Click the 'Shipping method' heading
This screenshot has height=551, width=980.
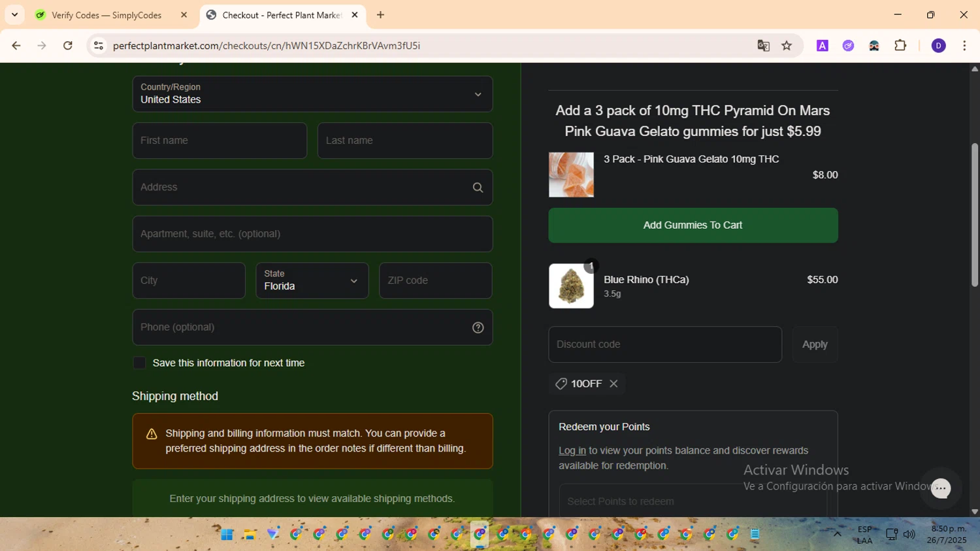175,396
